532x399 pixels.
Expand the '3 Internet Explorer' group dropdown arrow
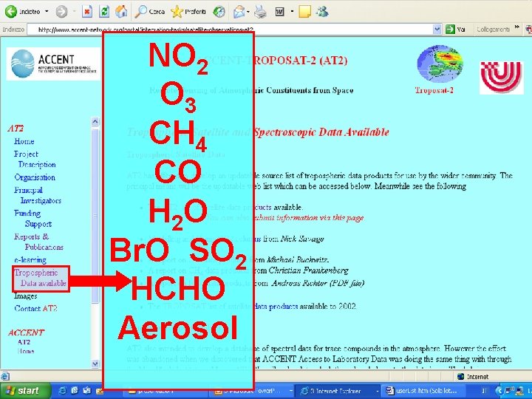coord(377,391)
